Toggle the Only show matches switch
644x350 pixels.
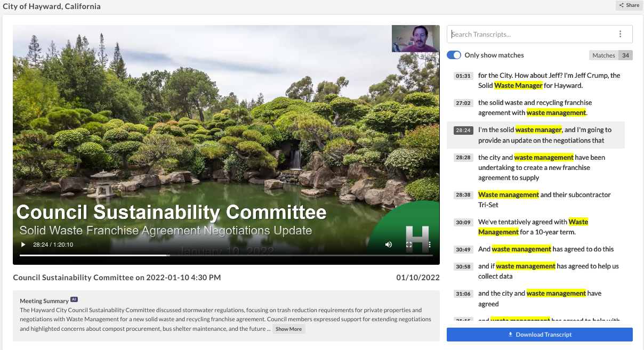454,55
